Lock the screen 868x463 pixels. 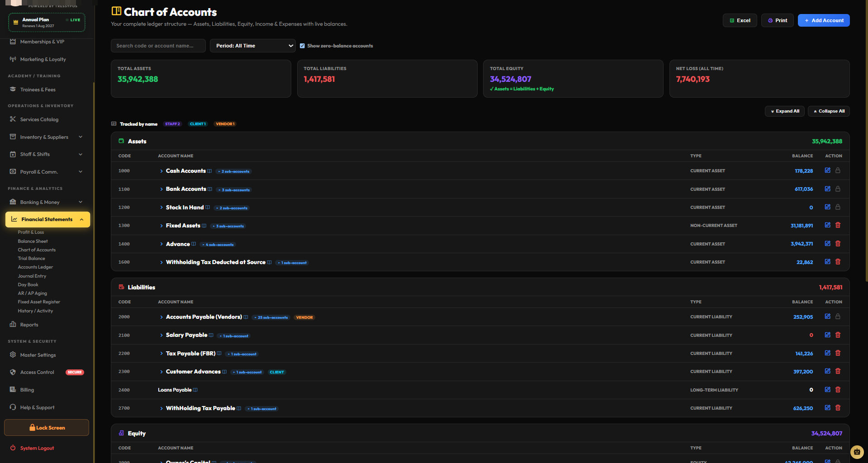tap(47, 428)
